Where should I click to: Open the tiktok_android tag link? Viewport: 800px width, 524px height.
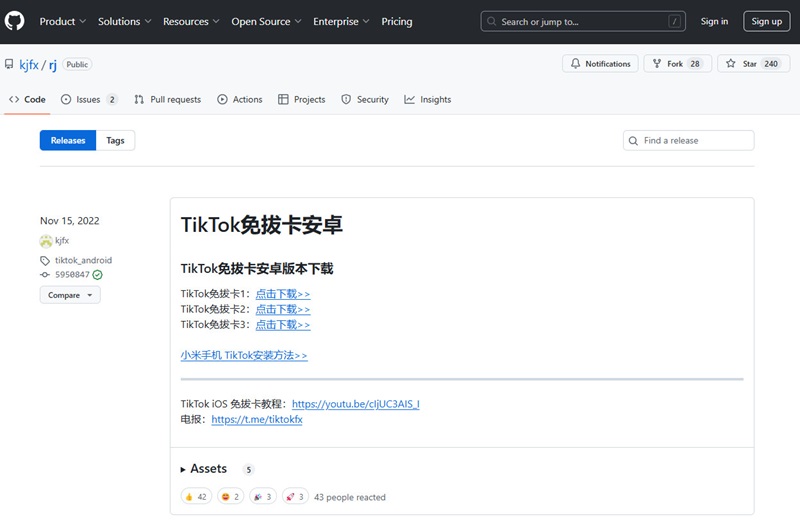(x=83, y=260)
